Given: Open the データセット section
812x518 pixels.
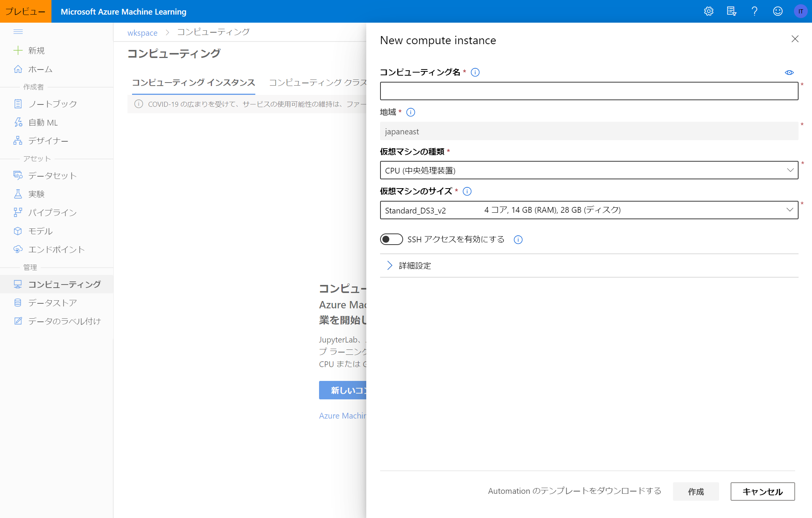Looking at the screenshot, I should pyautogui.click(x=52, y=175).
